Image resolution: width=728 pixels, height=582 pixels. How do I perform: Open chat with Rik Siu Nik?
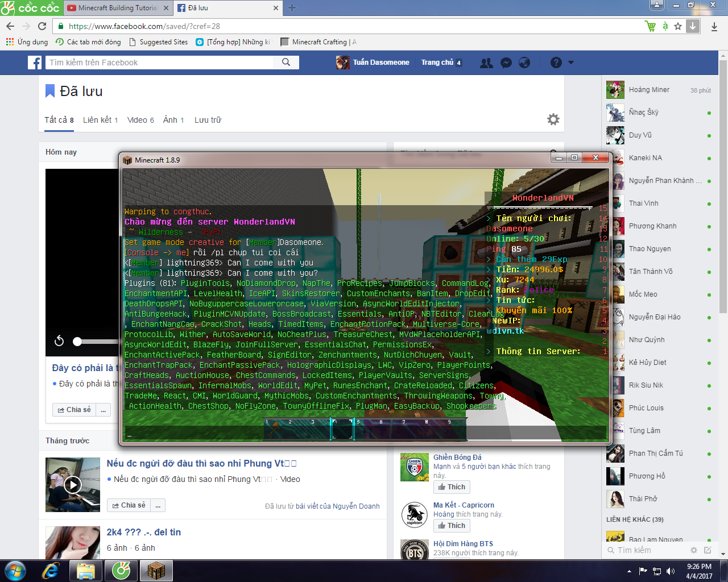659,385
